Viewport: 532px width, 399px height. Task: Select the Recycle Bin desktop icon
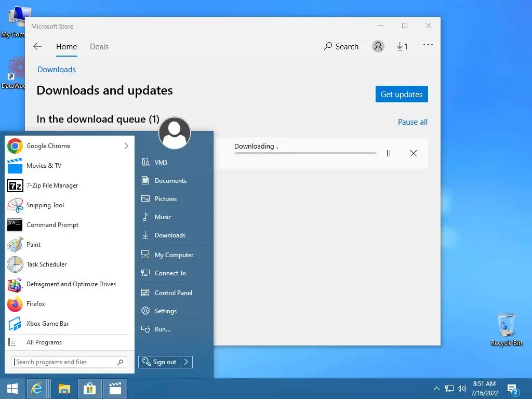tap(506, 329)
